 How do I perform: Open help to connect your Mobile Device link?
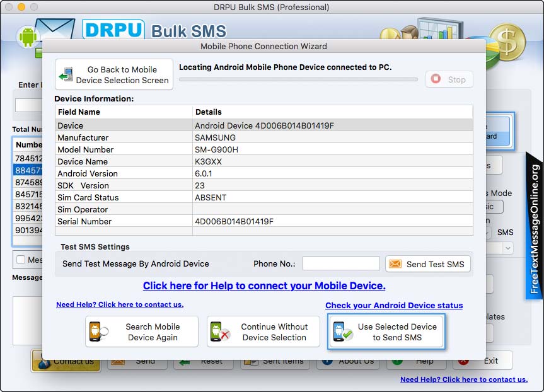tap(264, 285)
